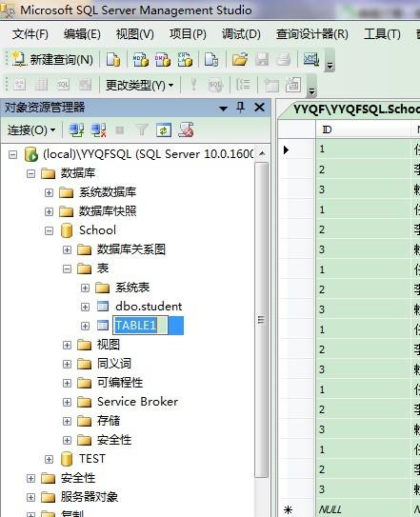Click the Stop square icon in Object Explorer
The height and width of the screenshot is (517, 420).
click(119, 130)
